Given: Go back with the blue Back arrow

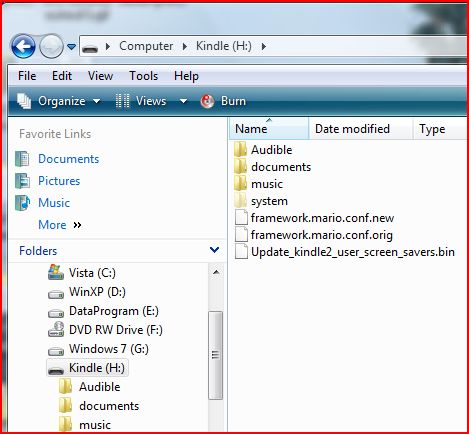Looking at the screenshot, I should [x=23, y=46].
